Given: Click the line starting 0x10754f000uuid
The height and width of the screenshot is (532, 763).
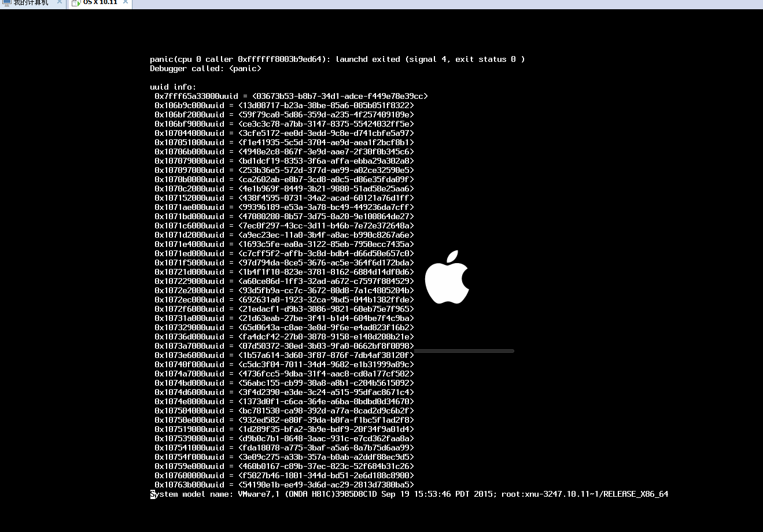Looking at the screenshot, I should 284,457.
